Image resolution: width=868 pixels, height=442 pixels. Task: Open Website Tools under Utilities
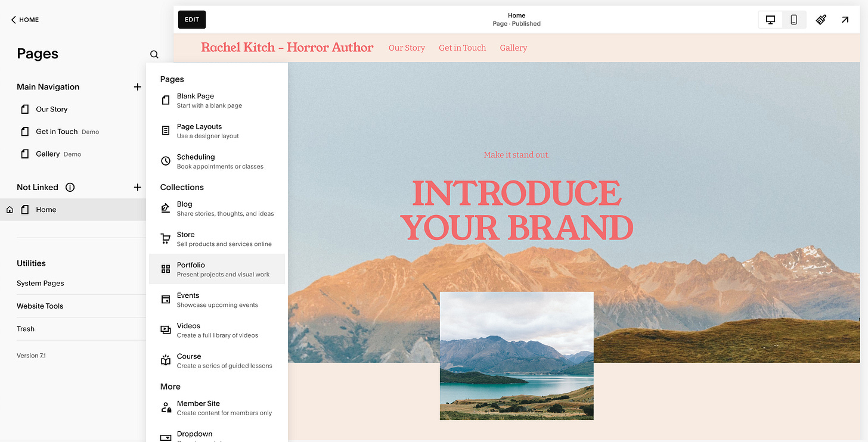click(40, 306)
